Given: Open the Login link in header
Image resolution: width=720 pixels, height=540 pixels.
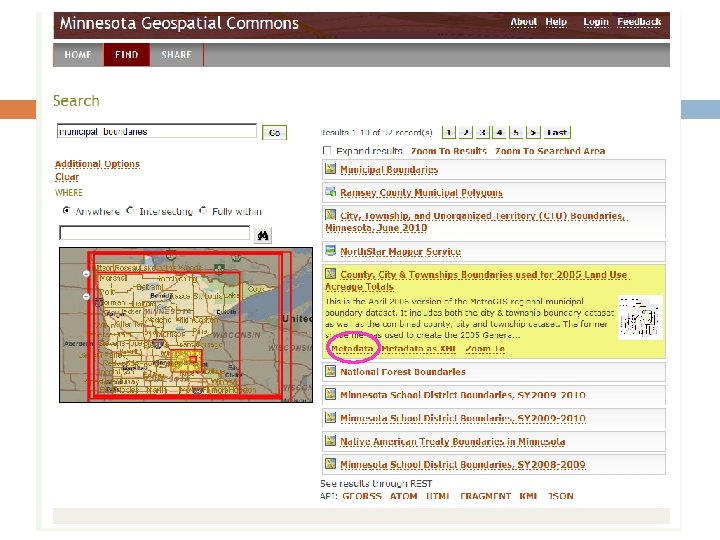Looking at the screenshot, I should click(x=596, y=22).
